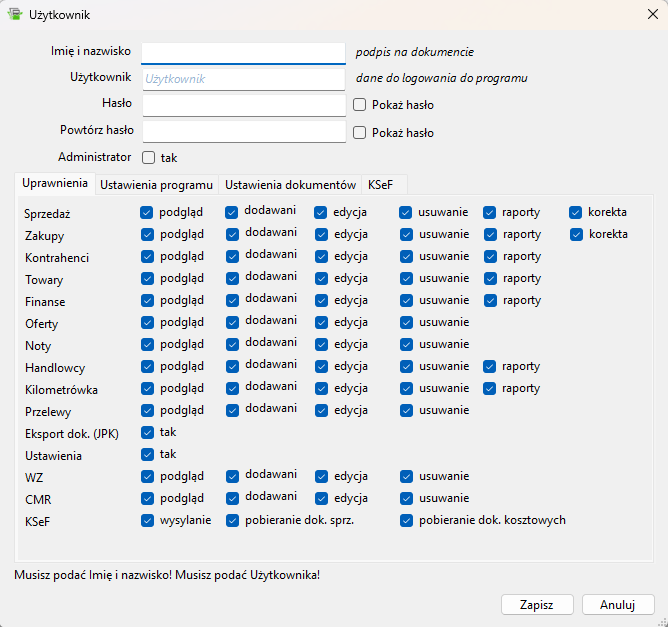Toggle Kilometrówka raporty checkbox
Image resolution: width=668 pixels, height=627 pixels.
pyautogui.click(x=491, y=389)
